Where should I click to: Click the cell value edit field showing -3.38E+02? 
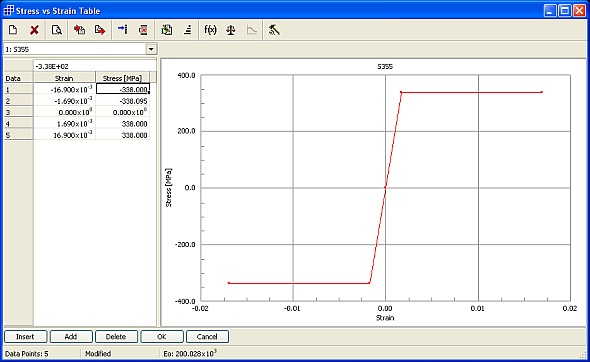94,66
